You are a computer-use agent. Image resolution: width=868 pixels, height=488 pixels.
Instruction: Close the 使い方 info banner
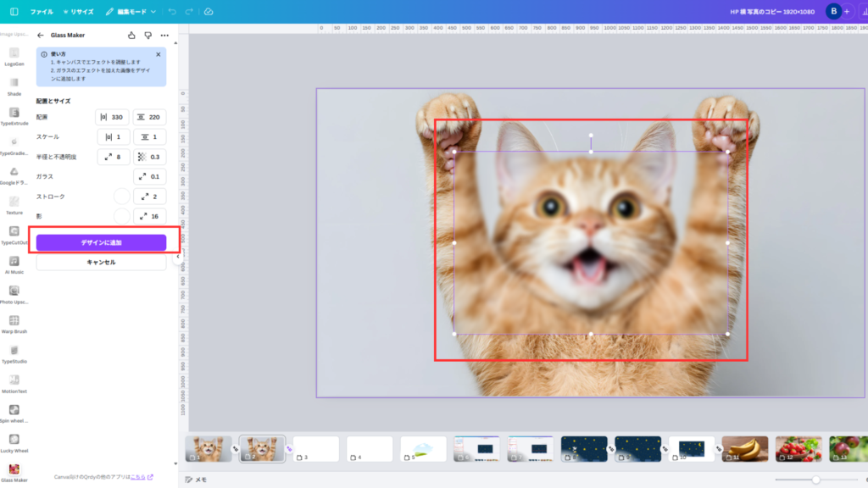[158, 54]
